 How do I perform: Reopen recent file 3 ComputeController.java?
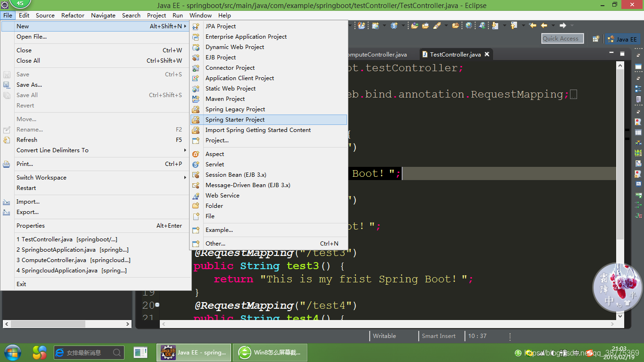click(x=96, y=260)
